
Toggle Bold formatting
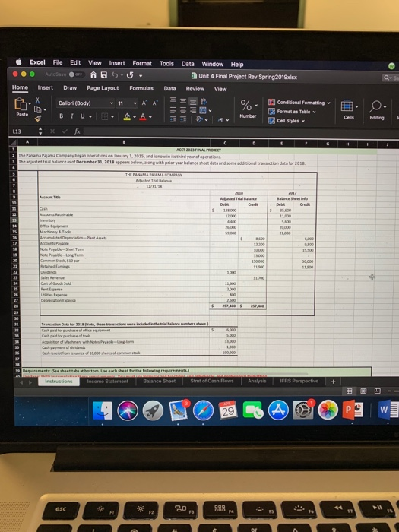pyautogui.click(x=61, y=116)
